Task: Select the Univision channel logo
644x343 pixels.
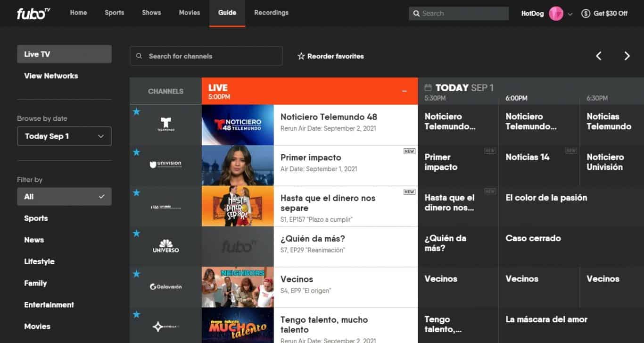Action: coord(165,165)
